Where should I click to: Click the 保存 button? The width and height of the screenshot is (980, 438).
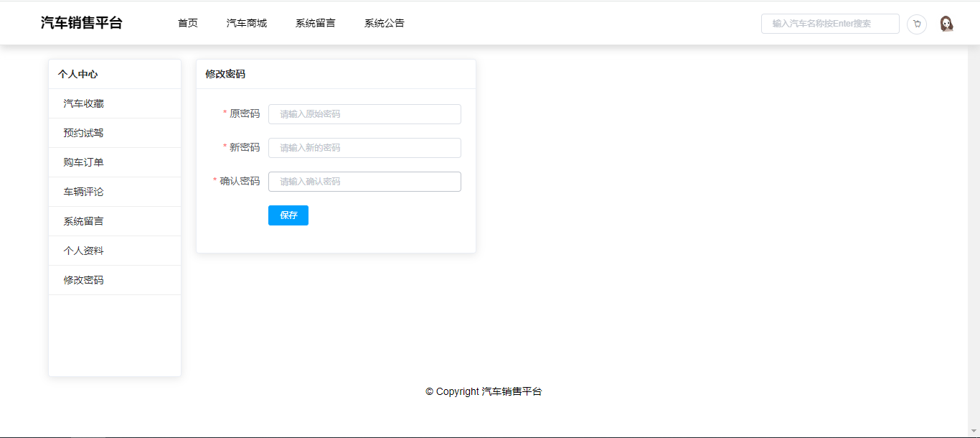[288, 215]
